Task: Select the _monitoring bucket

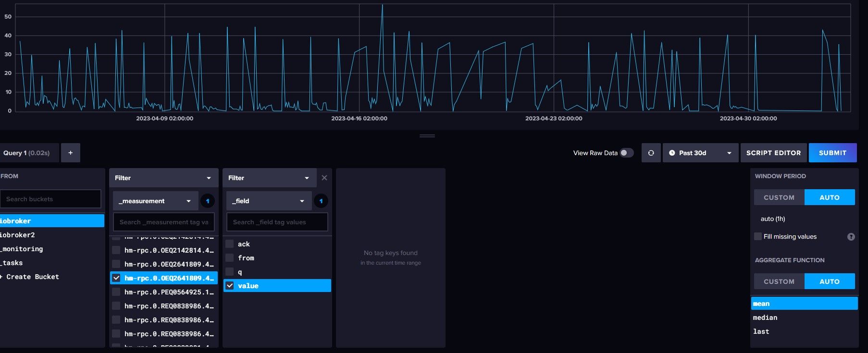Action: [x=52, y=249]
